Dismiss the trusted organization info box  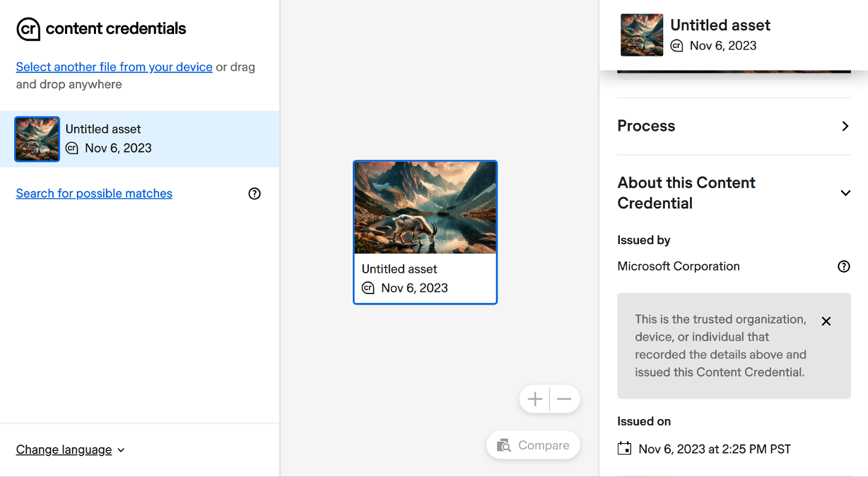[x=826, y=321]
